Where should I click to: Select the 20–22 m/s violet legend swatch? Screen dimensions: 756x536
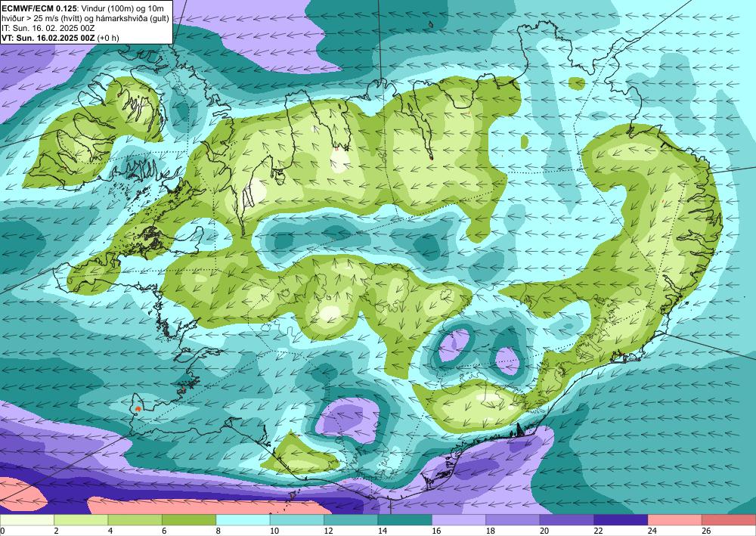tap(567, 520)
